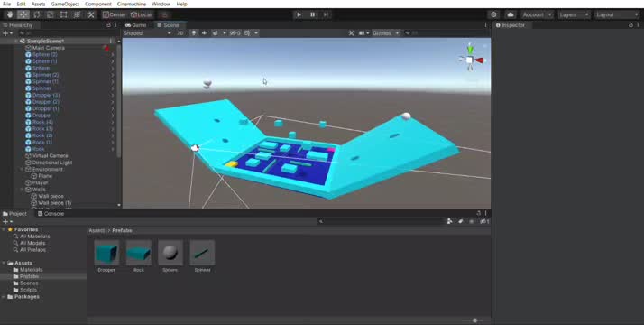Adjust the project icon size slider
644x325 pixels.
[474, 320]
